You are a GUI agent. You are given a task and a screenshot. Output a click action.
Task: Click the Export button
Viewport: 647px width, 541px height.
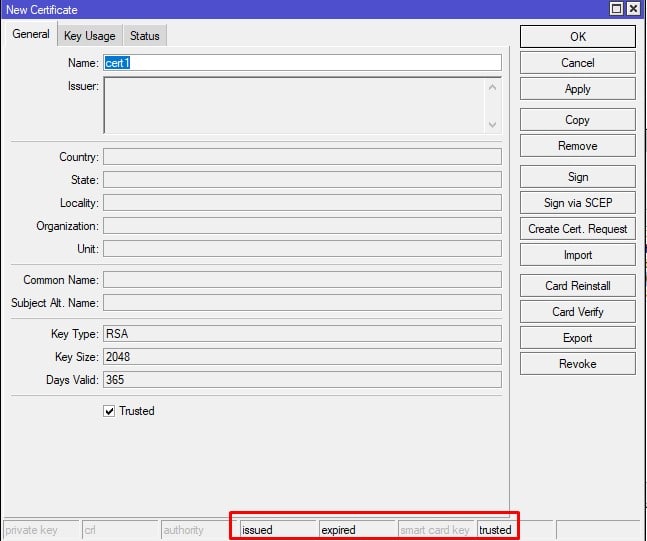click(x=578, y=338)
